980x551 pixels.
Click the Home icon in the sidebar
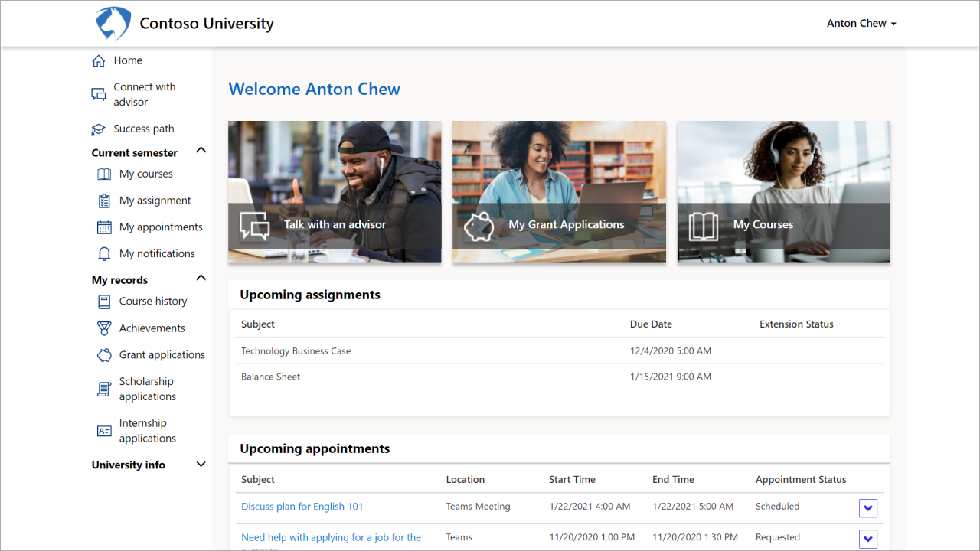click(100, 60)
